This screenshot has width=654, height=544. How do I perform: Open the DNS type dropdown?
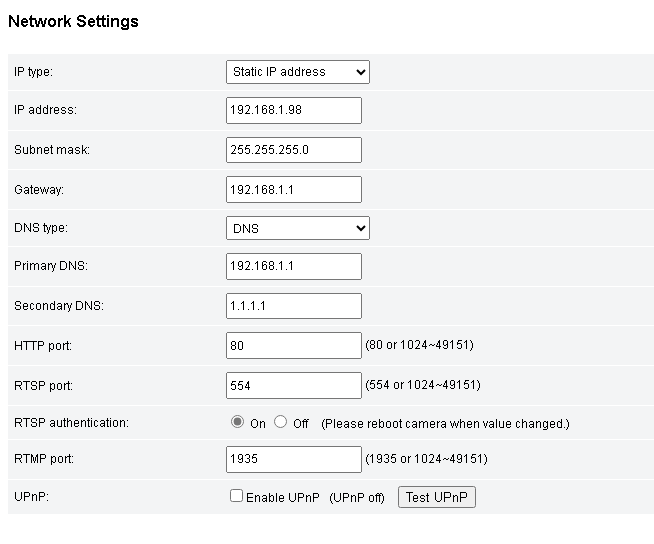point(297,228)
